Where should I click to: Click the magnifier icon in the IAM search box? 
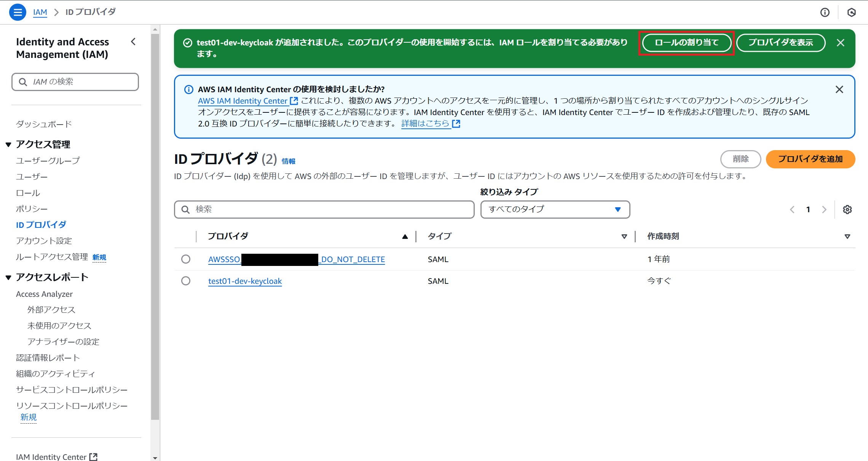click(23, 82)
